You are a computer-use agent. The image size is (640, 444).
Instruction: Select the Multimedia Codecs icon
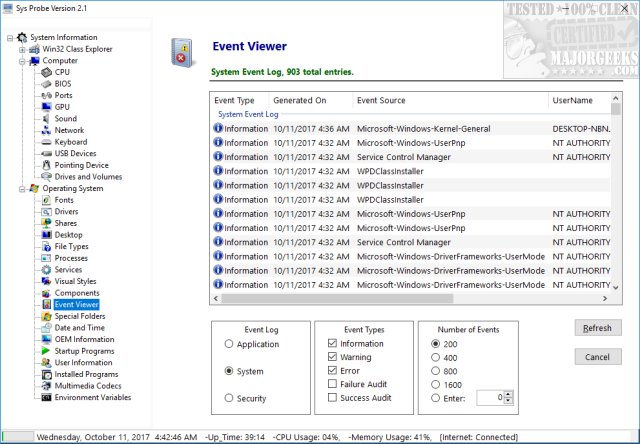point(46,386)
